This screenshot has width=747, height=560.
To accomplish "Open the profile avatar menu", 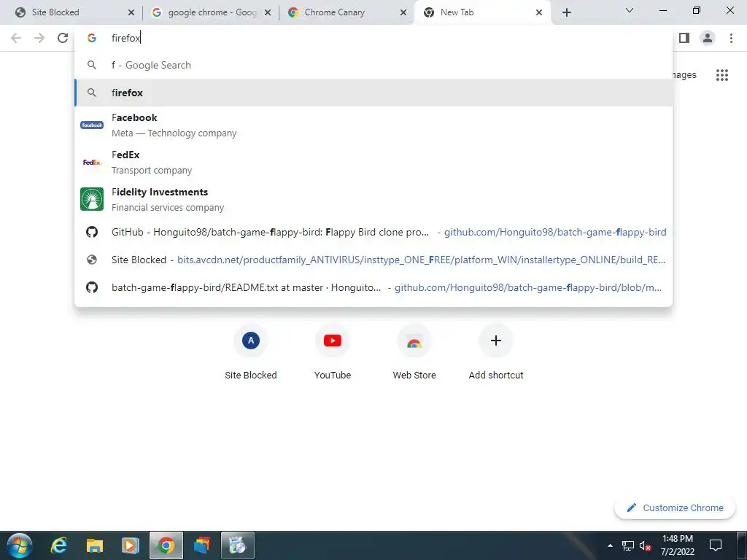I will [x=708, y=38].
